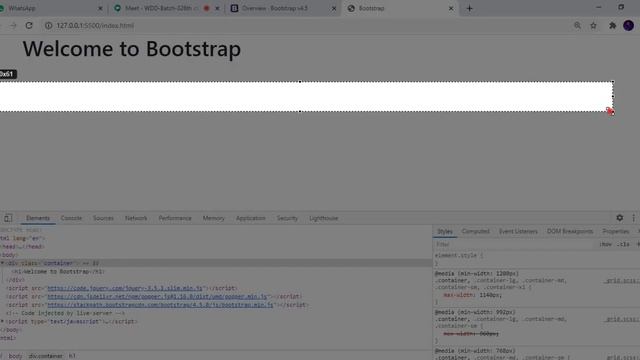This screenshot has width=640, height=360.
Task: Open DevTools three-dot customize menu
Action: pos(633,218)
